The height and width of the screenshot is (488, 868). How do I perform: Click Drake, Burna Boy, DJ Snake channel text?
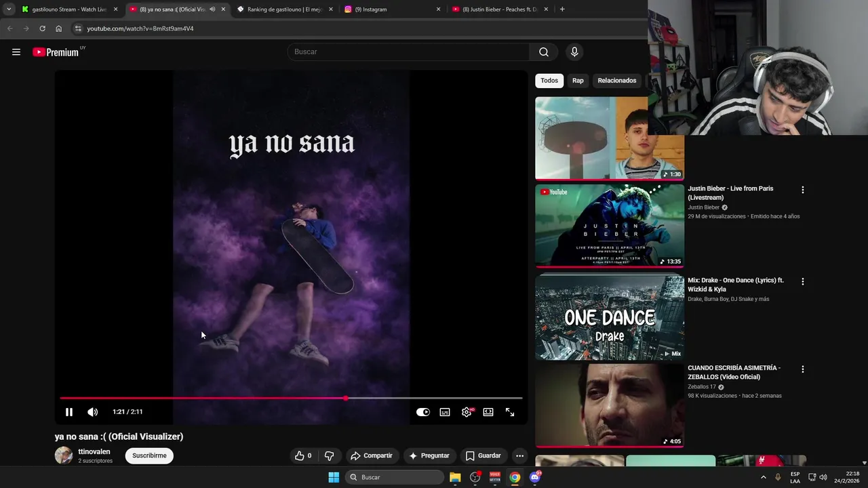tap(728, 299)
